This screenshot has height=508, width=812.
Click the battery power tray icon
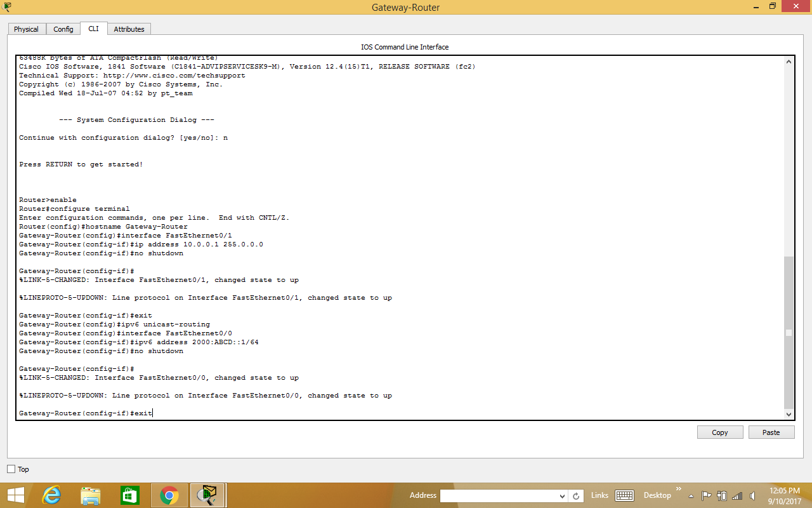pyautogui.click(x=722, y=496)
